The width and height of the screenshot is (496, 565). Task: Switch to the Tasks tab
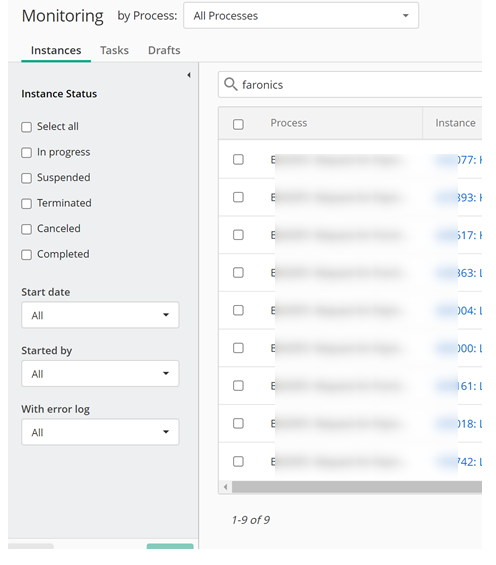point(114,50)
